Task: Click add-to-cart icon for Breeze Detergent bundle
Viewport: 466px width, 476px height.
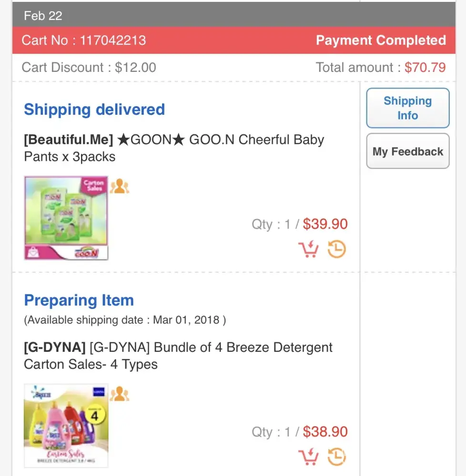Action: click(x=308, y=457)
